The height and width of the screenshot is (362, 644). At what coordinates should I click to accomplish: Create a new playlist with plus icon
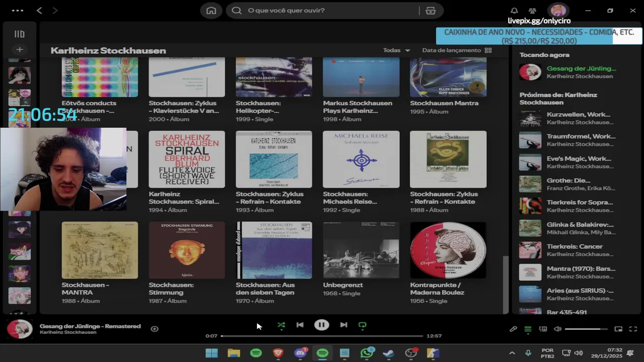tap(19, 49)
